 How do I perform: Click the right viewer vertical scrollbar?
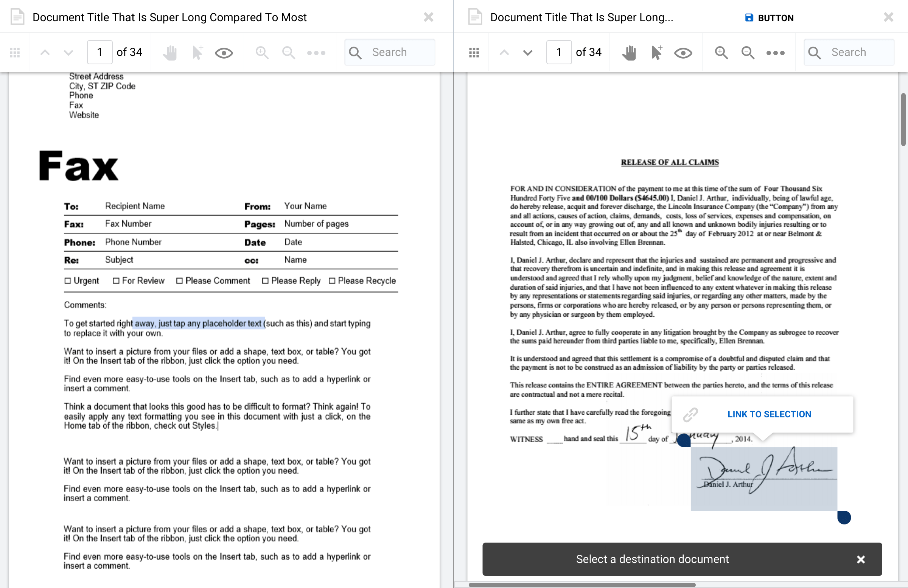pyautogui.click(x=903, y=119)
